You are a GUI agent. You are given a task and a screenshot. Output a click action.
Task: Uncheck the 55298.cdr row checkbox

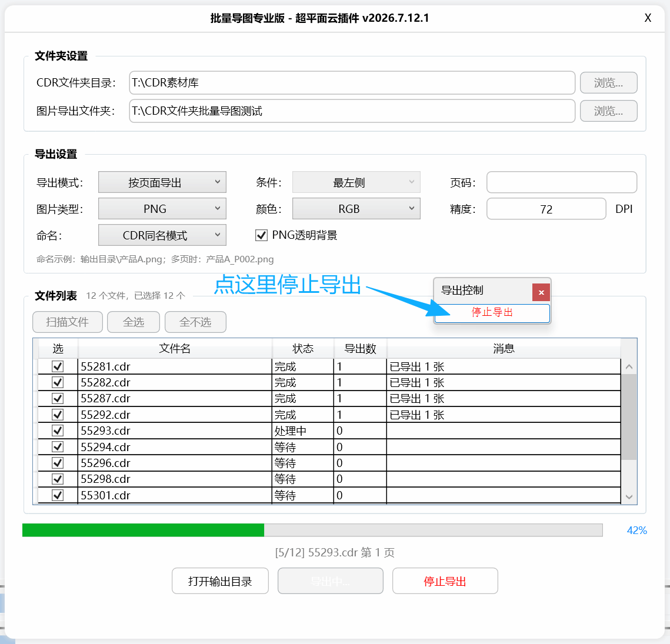pos(58,479)
